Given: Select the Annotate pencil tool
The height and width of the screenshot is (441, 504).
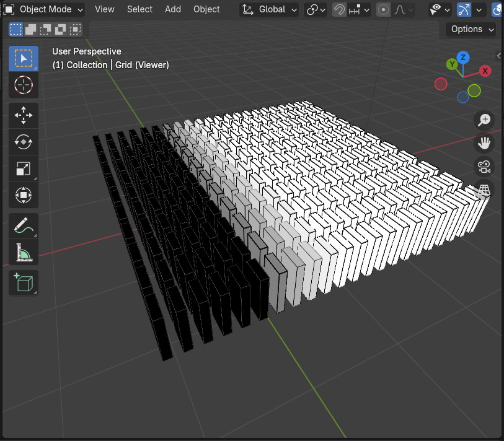Looking at the screenshot, I should (x=24, y=225).
